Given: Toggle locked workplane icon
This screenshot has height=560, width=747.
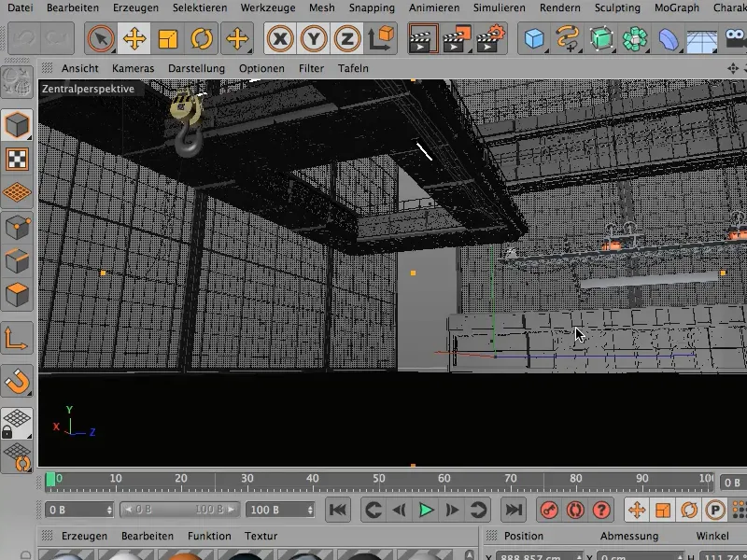Looking at the screenshot, I should 17,423.
